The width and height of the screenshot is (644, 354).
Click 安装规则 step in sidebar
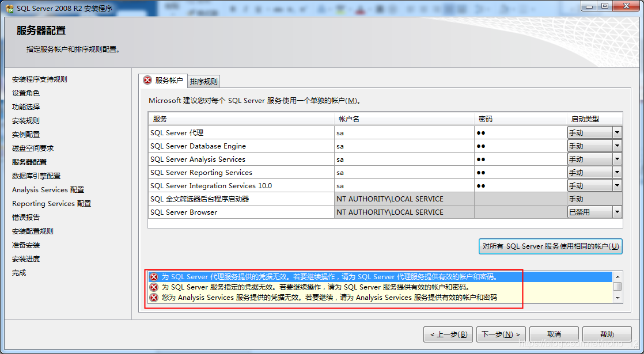(x=26, y=121)
